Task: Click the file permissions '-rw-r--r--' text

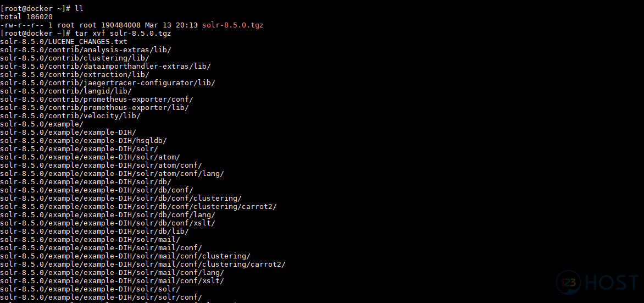Action: click(22, 25)
